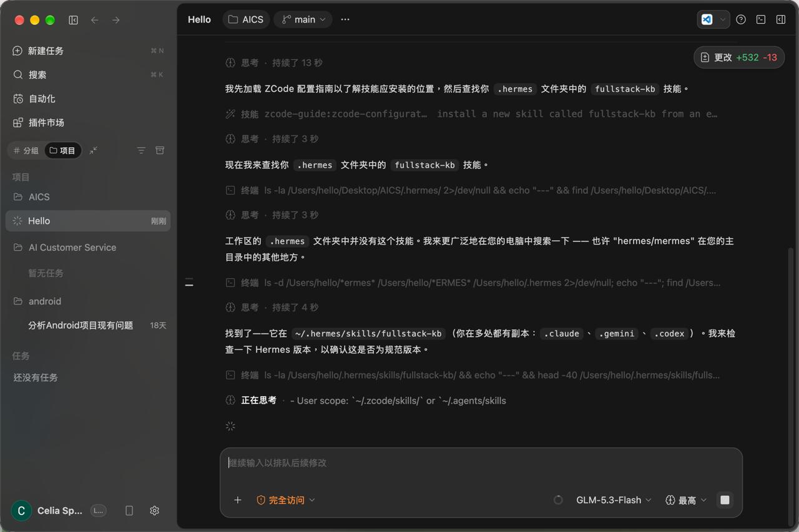The height and width of the screenshot is (532, 799).
Task: Expand the android project folder
Action: click(x=88, y=301)
